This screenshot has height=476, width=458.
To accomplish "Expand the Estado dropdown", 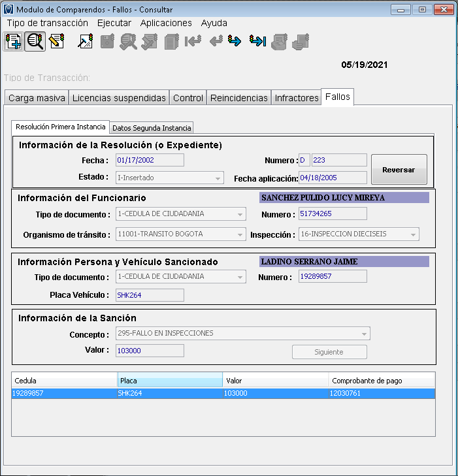I will (x=218, y=178).
